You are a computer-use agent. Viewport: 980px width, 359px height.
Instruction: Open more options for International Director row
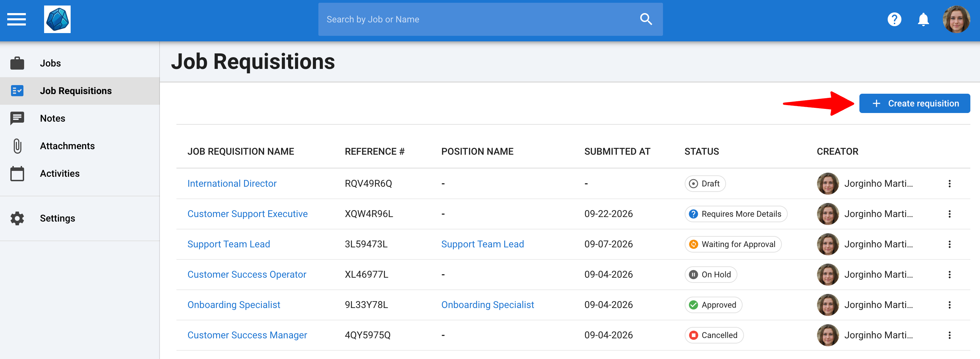tap(949, 184)
